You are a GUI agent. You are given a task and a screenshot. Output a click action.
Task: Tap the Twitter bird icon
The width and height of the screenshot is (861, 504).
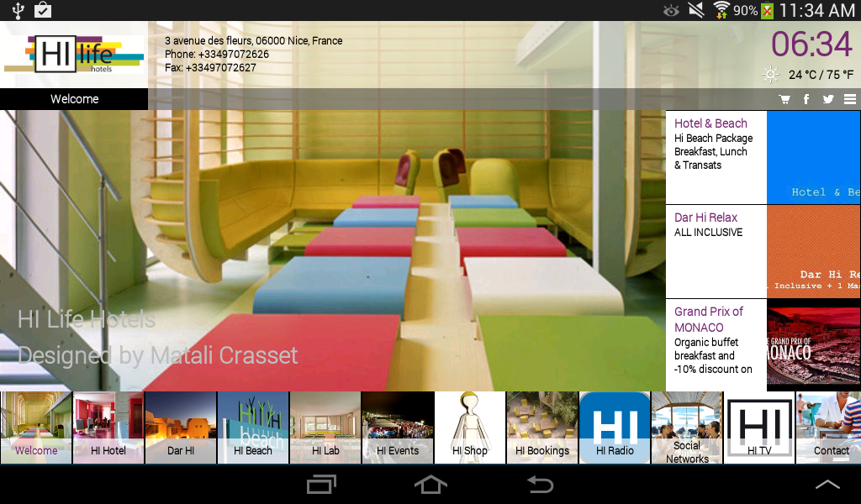point(828,99)
